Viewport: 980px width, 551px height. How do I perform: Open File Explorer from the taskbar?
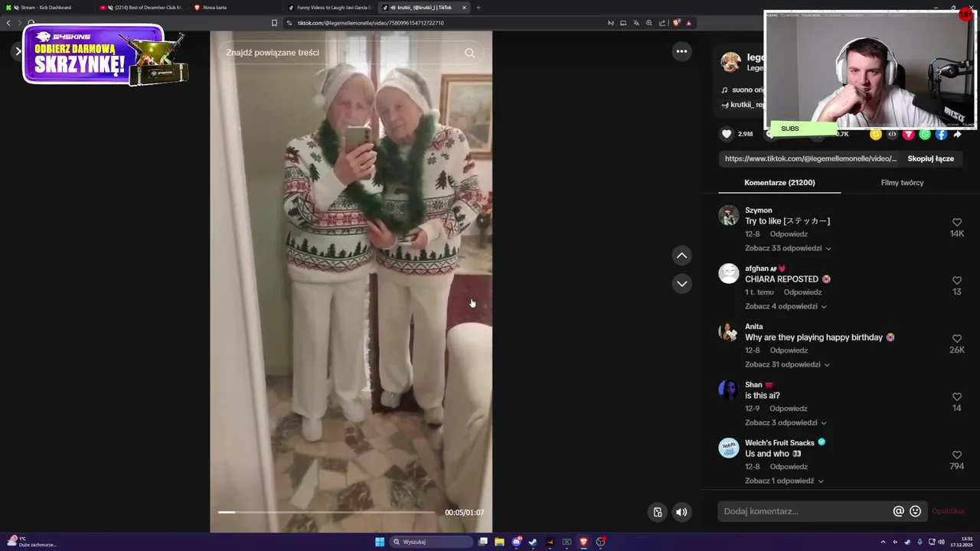point(499,542)
